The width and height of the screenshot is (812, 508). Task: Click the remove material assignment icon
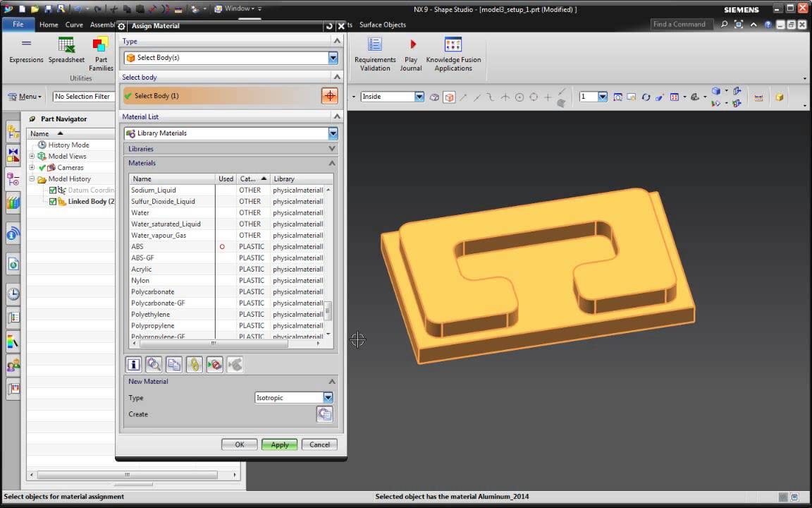[214, 364]
